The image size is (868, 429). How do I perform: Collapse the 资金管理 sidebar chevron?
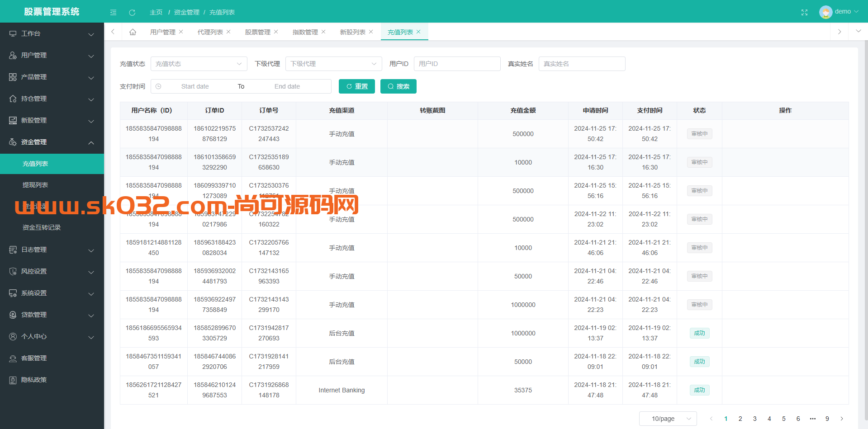click(91, 142)
